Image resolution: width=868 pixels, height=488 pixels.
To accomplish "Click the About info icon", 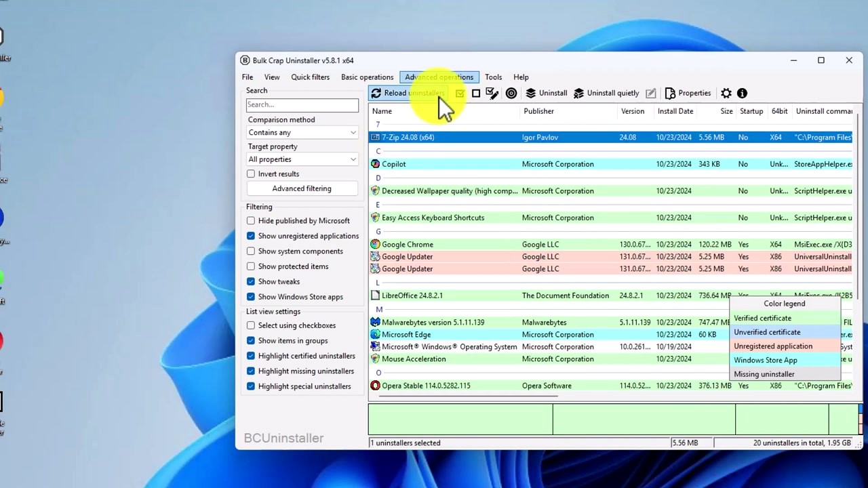I will pos(742,93).
